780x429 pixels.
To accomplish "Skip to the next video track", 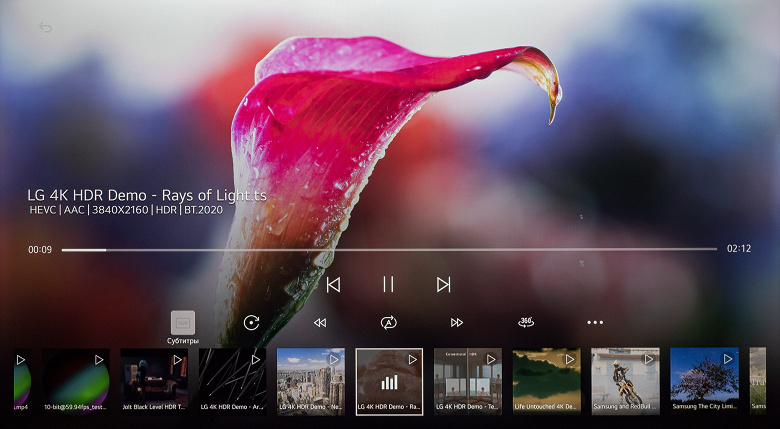I will 443,285.
